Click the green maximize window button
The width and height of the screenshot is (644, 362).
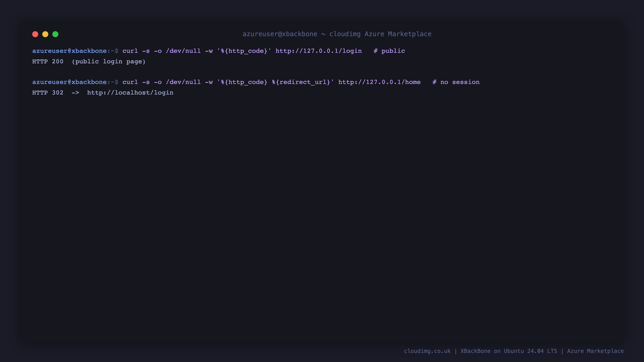(55, 34)
